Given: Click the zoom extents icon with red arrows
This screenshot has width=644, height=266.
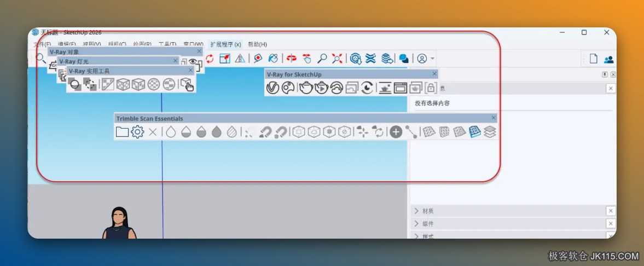Looking at the screenshot, I should [x=337, y=59].
